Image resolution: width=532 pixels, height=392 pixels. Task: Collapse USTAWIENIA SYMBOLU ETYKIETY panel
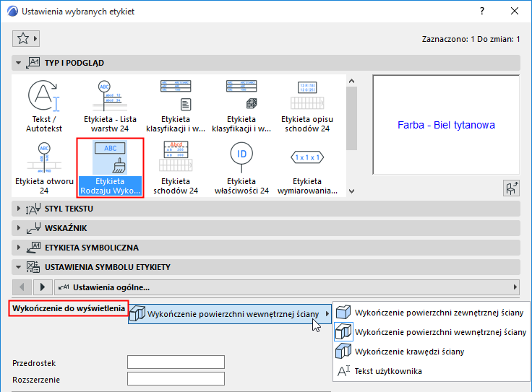[x=18, y=267]
